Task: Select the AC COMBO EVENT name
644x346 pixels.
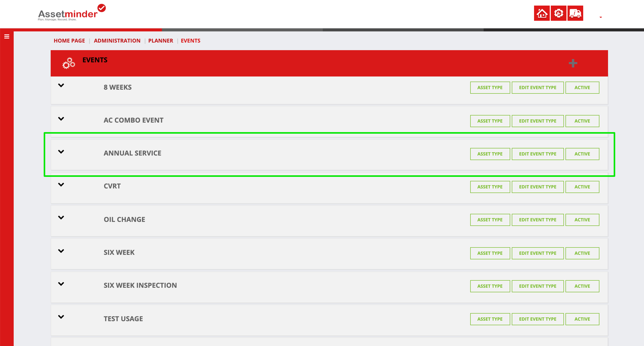Action: point(134,120)
